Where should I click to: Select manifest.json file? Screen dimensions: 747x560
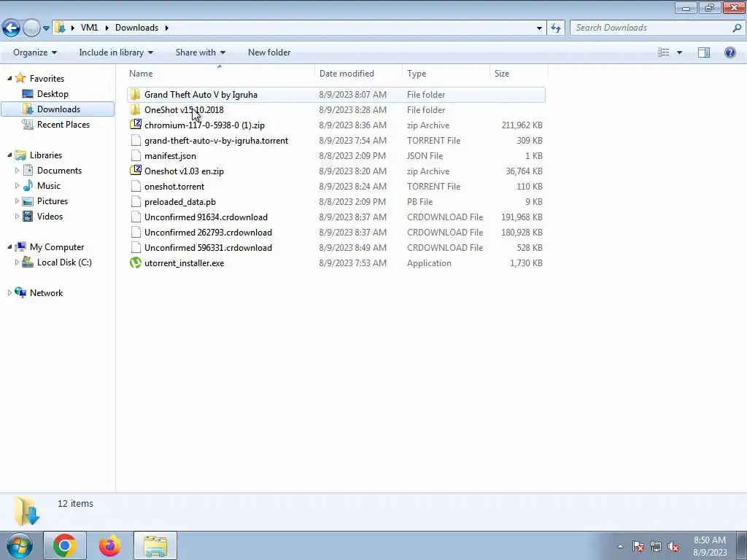click(x=336, y=156)
